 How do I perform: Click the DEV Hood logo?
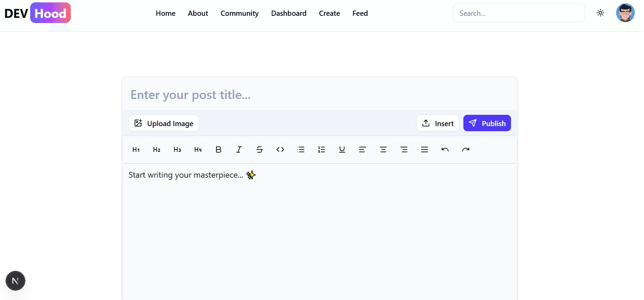(37, 13)
